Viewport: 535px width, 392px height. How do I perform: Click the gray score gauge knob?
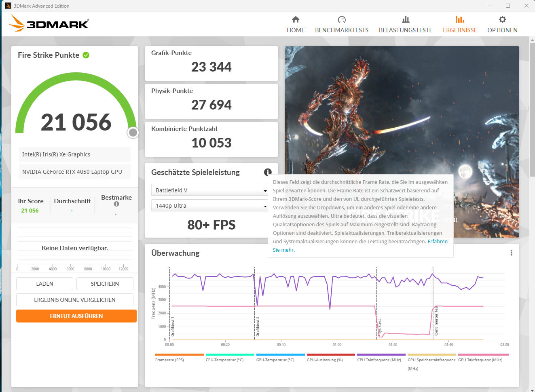pyautogui.click(x=133, y=133)
